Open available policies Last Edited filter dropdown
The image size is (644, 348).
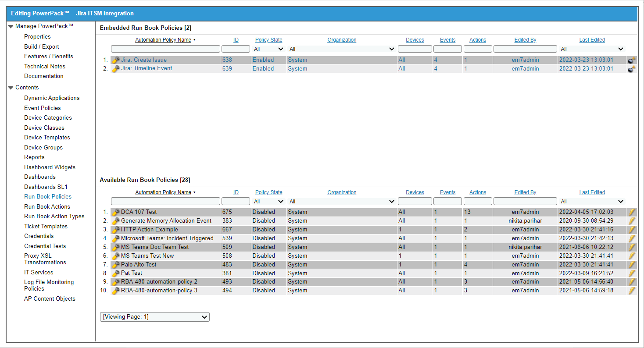(592, 202)
